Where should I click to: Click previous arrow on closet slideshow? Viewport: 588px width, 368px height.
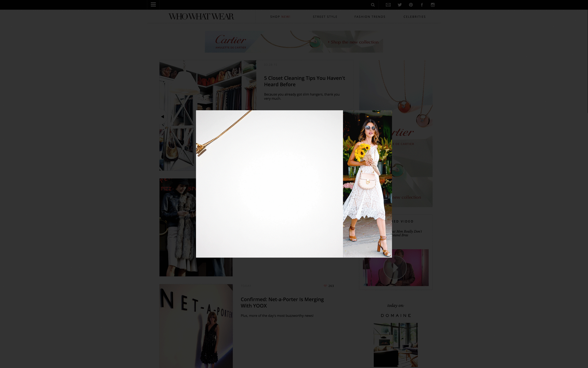162,117
